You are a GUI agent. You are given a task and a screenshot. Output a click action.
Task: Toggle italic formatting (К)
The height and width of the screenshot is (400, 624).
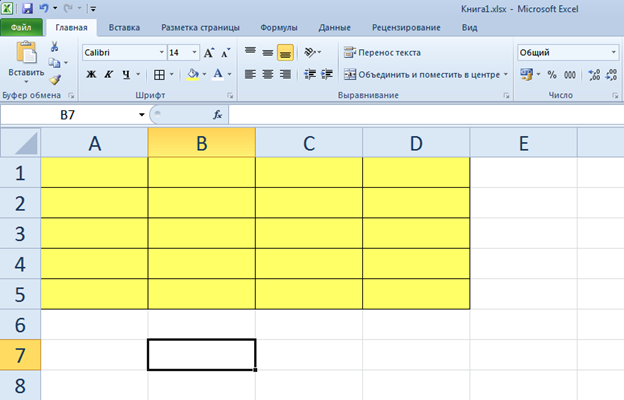click(108, 74)
